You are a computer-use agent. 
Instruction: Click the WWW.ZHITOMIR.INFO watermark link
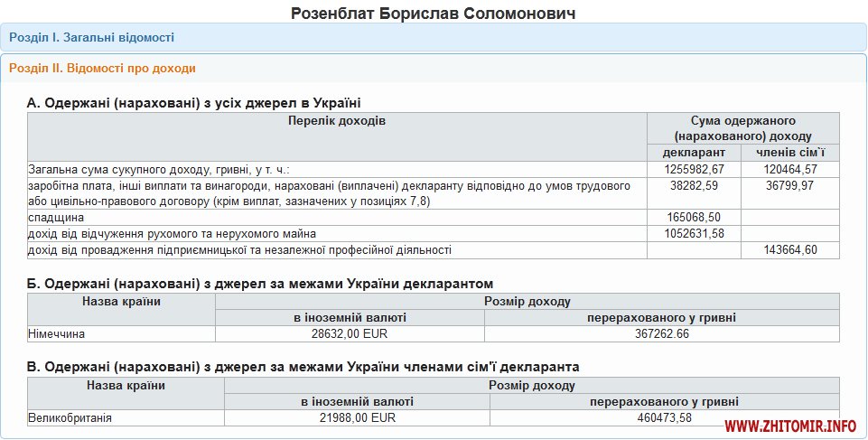click(789, 426)
